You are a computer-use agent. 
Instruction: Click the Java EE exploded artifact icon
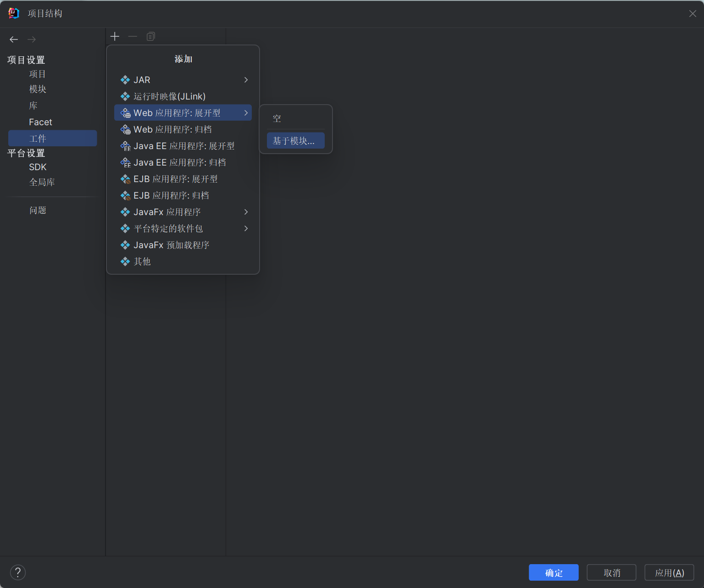pyautogui.click(x=126, y=146)
